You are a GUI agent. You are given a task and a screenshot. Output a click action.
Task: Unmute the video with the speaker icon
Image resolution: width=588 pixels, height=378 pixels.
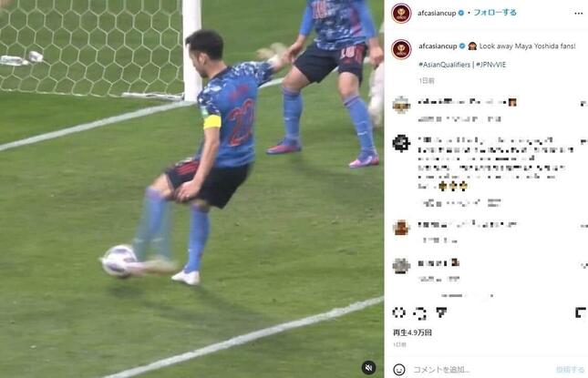pyautogui.click(x=368, y=367)
